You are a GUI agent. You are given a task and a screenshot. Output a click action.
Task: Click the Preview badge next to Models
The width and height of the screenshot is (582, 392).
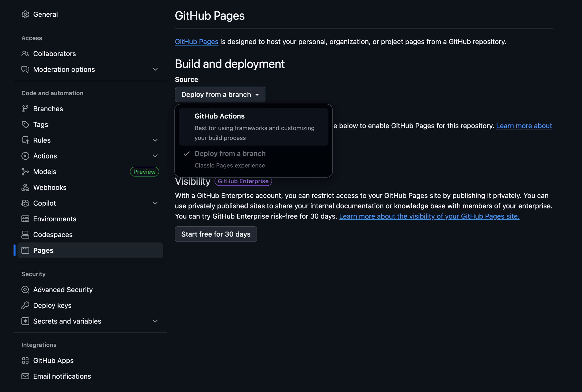[x=144, y=172]
